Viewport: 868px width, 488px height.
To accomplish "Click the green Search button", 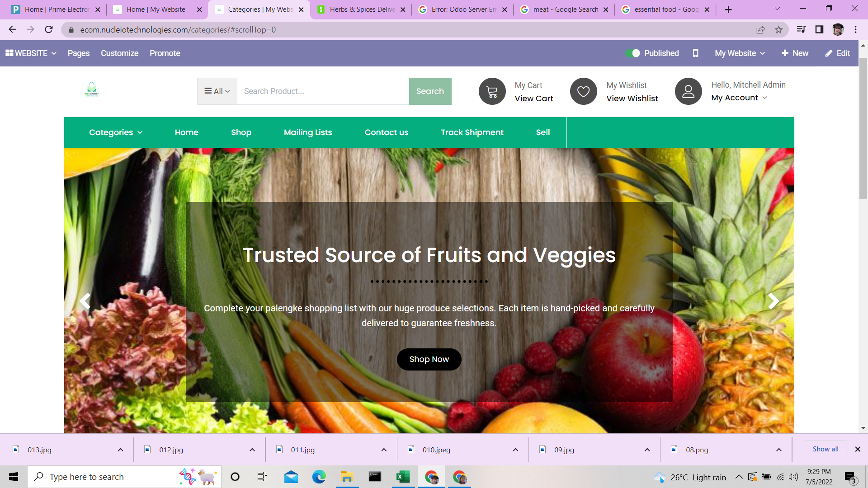I will click(430, 91).
